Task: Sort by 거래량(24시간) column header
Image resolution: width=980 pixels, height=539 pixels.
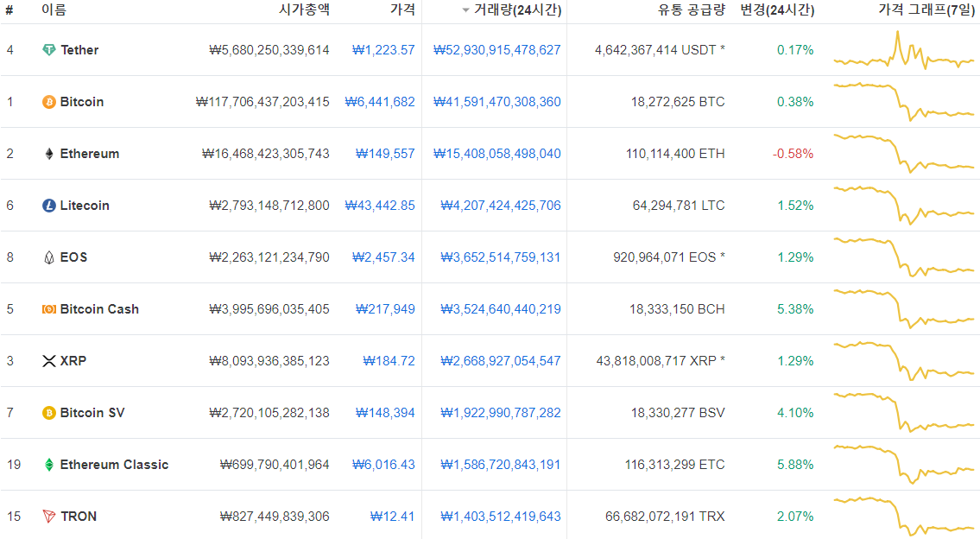Action: (517, 10)
